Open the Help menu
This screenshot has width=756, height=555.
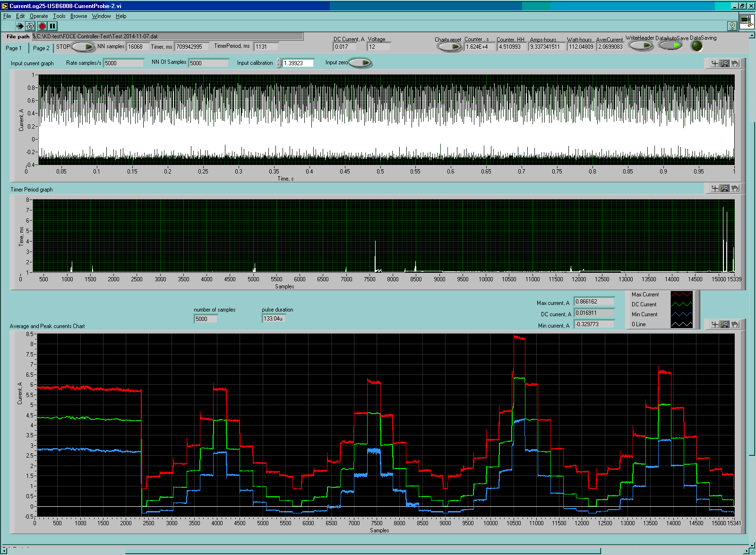[121, 16]
